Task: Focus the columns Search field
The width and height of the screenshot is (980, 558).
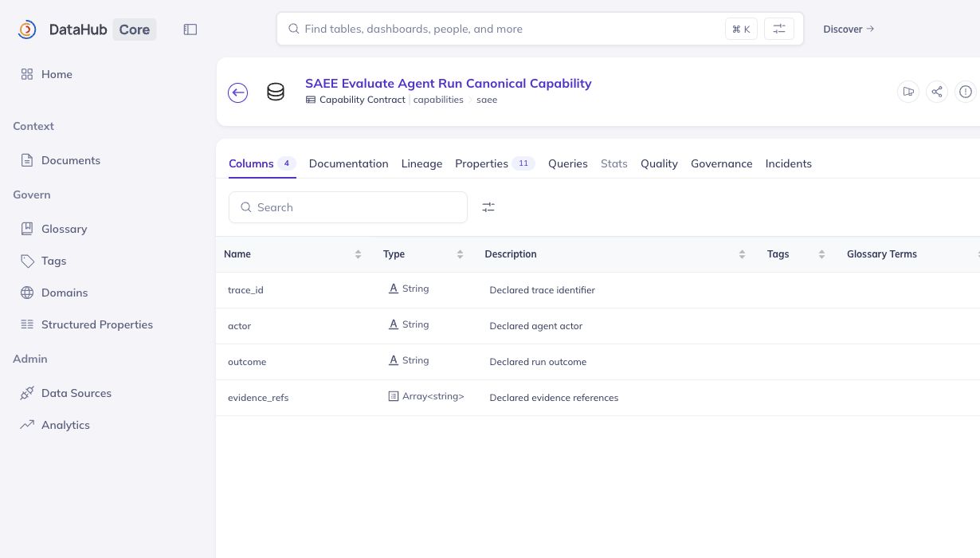Action: tap(348, 207)
